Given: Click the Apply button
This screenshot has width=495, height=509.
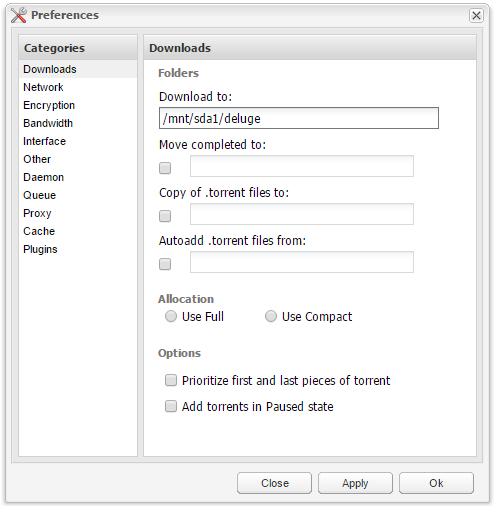Looking at the screenshot, I should 355,483.
